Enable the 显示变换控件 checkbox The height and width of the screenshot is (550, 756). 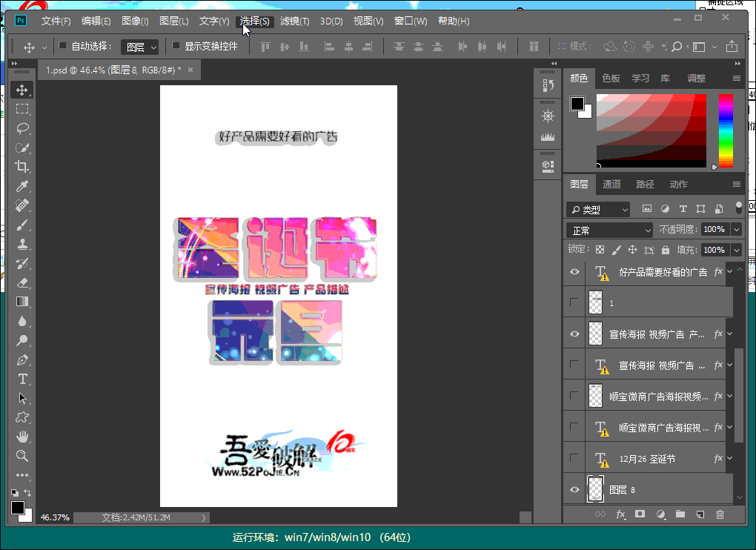click(x=176, y=46)
